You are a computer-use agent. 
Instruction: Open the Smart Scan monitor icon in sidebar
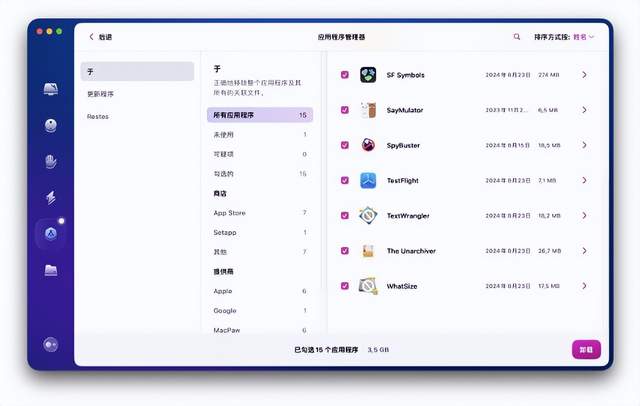51,89
